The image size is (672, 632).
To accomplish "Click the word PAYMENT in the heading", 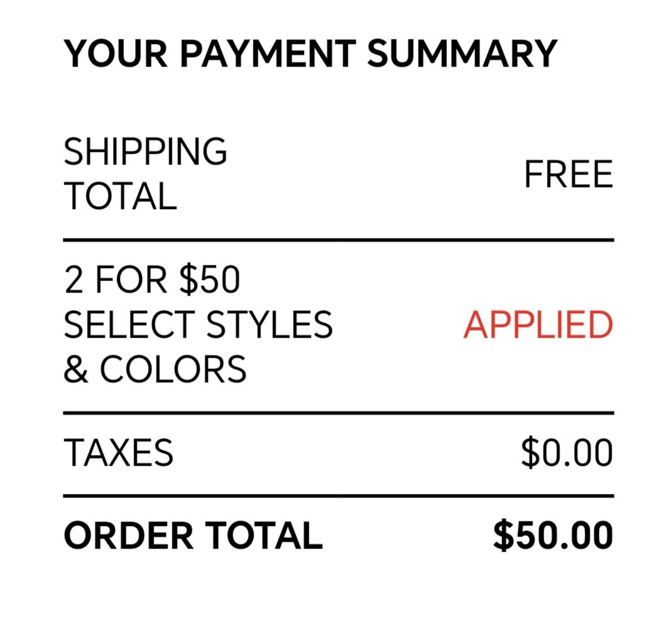I will pos(268,53).
